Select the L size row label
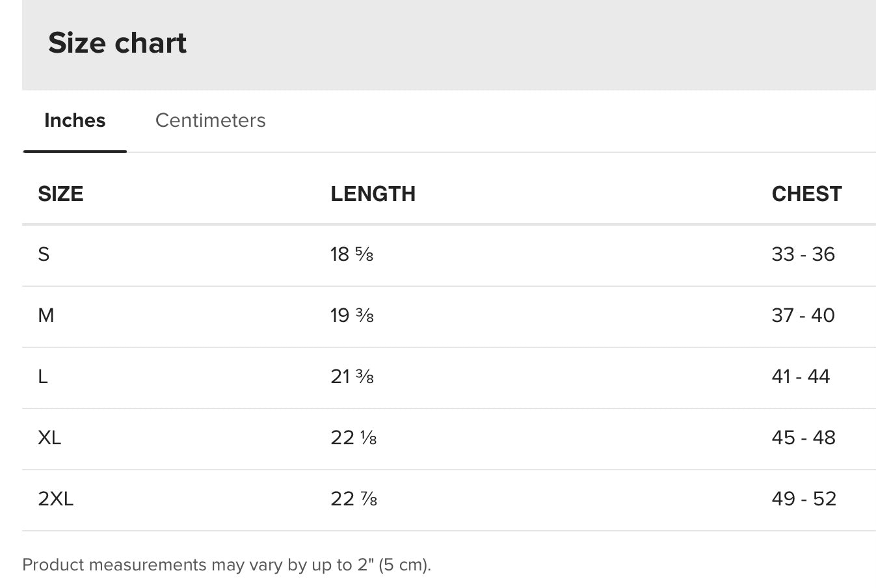 click(x=43, y=377)
